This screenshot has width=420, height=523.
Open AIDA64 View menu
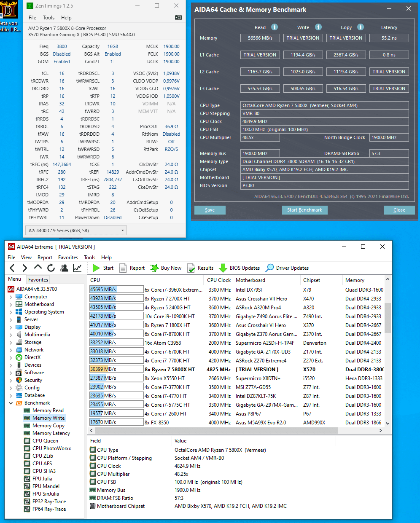click(26, 257)
